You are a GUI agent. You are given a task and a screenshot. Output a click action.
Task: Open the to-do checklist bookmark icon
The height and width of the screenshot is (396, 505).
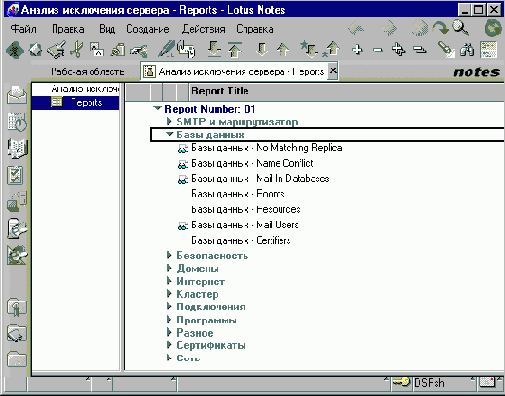[x=15, y=175]
